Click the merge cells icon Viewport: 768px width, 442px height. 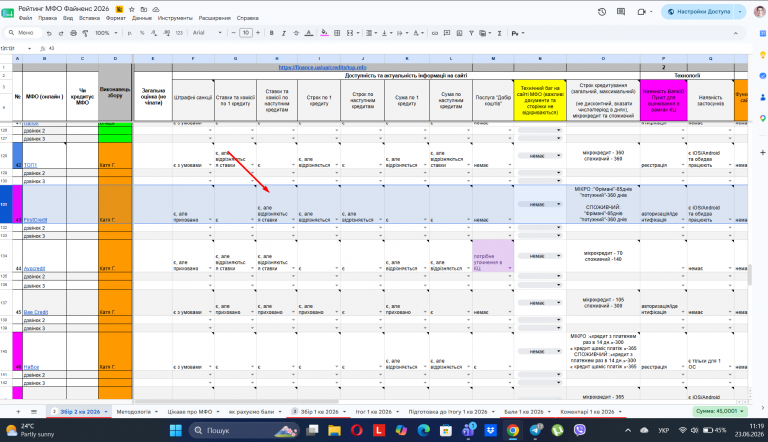coord(350,33)
